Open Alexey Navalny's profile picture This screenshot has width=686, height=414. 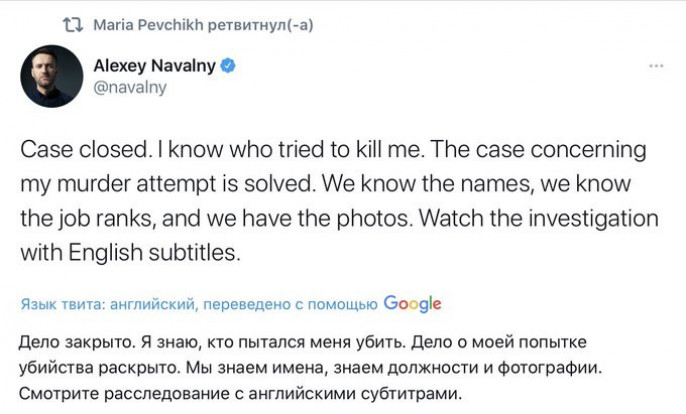pos(50,75)
